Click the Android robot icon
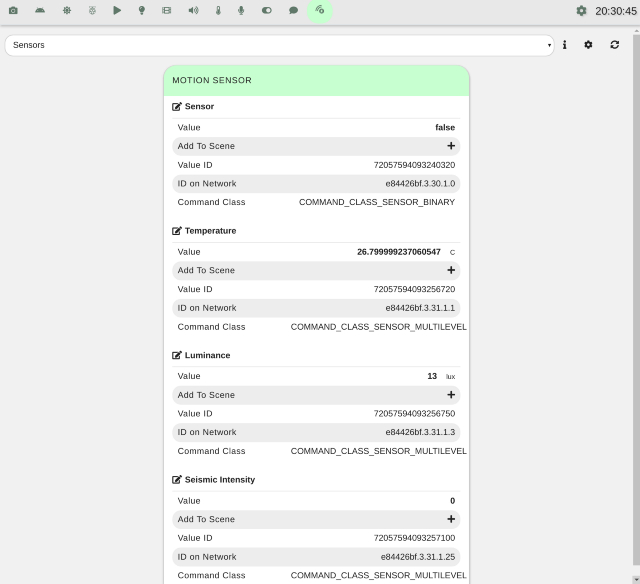The width and height of the screenshot is (640, 584). coord(39,10)
